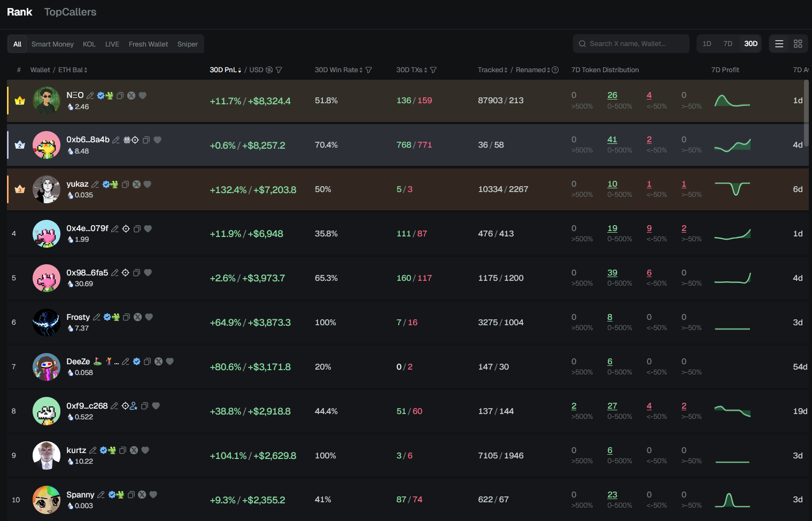The height and width of the screenshot is (521, 812).
Task: Click the table's vertical scrollbar
Action: click(x=806, y=112)
